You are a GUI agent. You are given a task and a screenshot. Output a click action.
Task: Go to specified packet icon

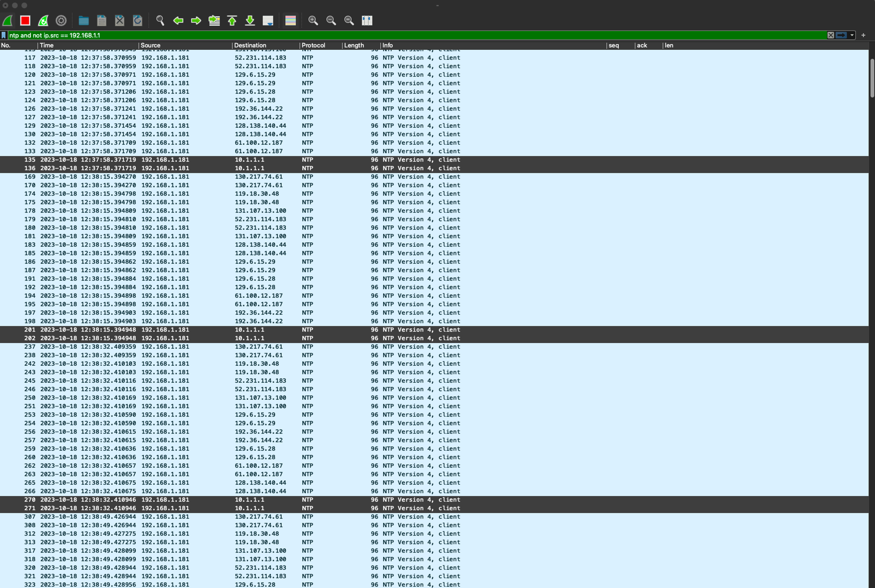[x=214, y=21]
